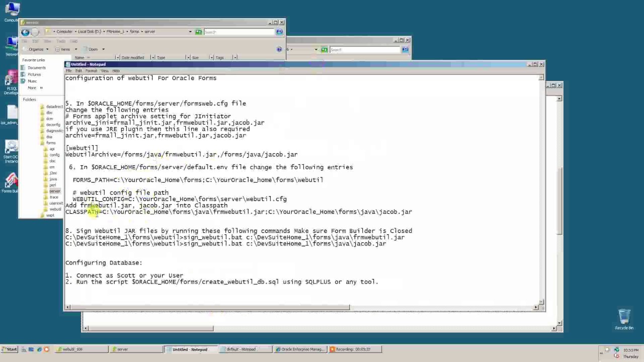Switch to Recording taskbar window
Screen dimensions: 644x362
(x=354, y=349)
